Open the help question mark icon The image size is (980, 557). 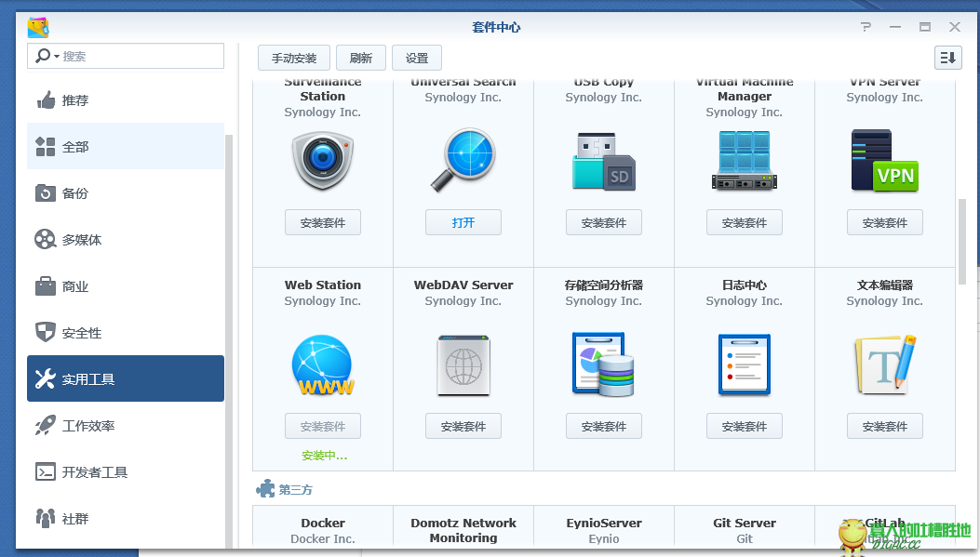pos(866,27)
